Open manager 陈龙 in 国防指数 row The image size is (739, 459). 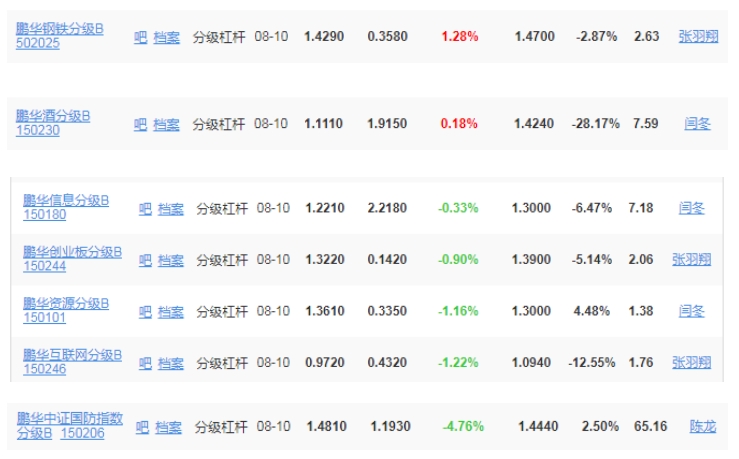click(x=703, y=426)
